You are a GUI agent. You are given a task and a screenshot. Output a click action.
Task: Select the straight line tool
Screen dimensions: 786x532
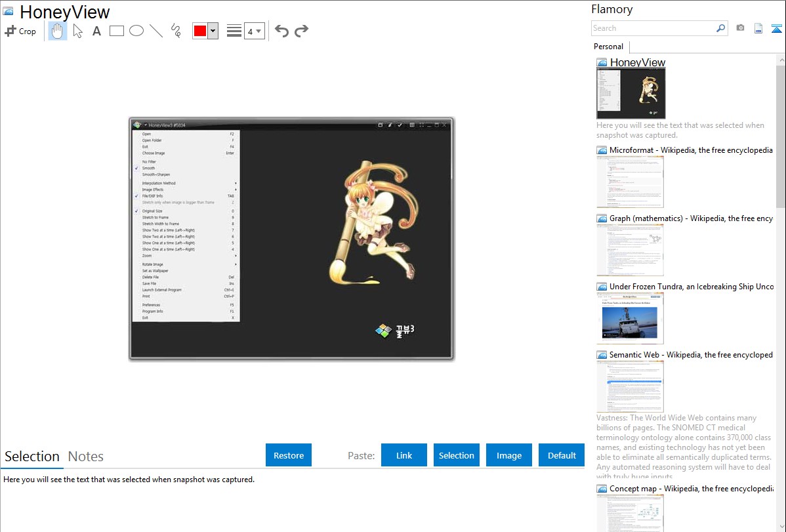point(156,31)
